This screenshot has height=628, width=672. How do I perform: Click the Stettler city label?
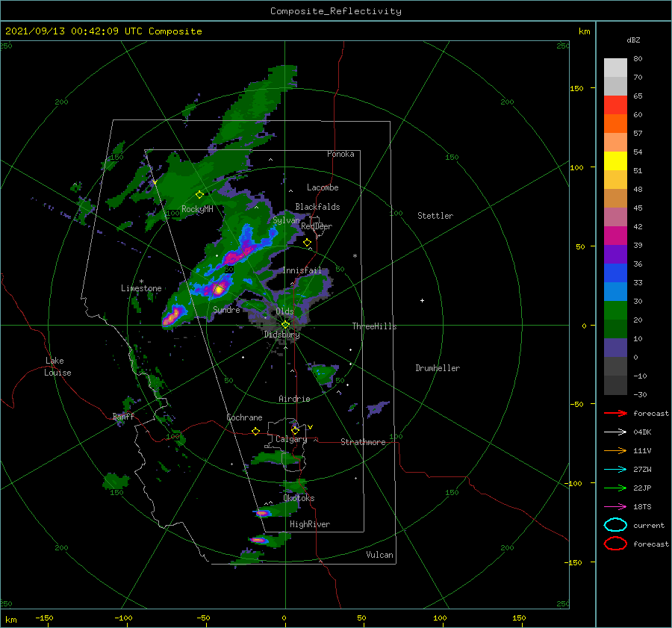pyautogui.click(x=435, y=216)
